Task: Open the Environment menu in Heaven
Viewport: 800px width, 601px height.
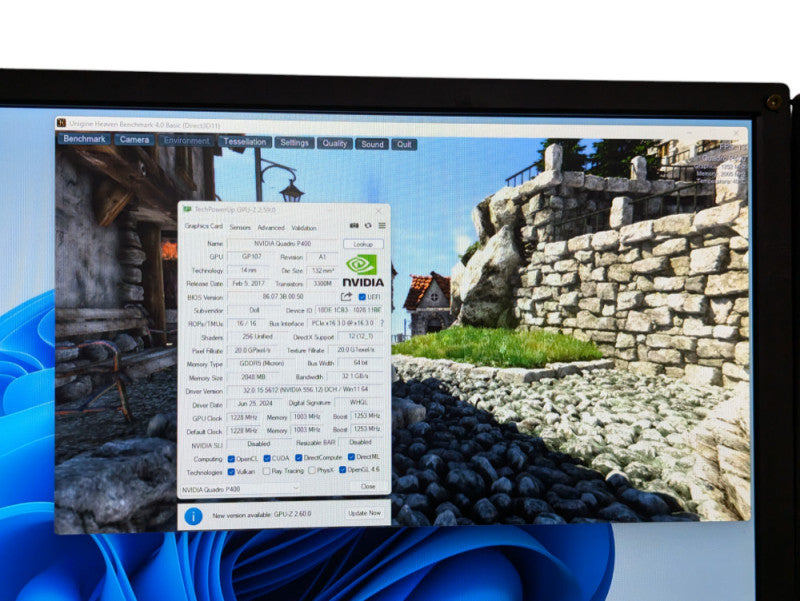Action: click(x=186, y=140)
